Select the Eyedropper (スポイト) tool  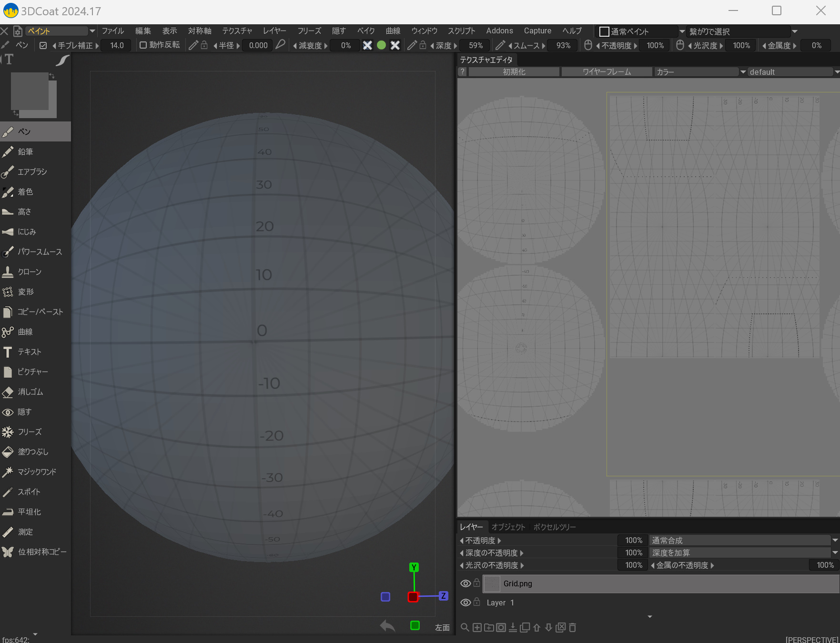pyautogui.click(x=29, y=492)
